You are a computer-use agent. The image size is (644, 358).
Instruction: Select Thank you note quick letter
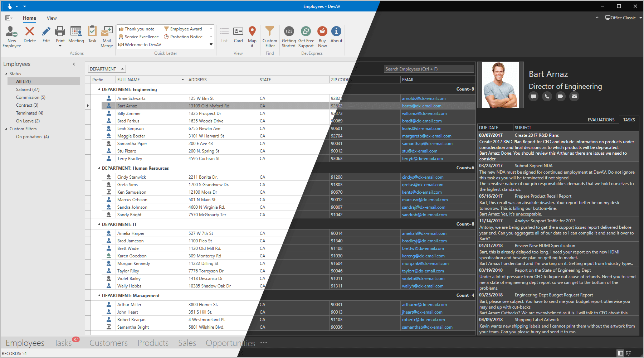click(x=137, y=29)
